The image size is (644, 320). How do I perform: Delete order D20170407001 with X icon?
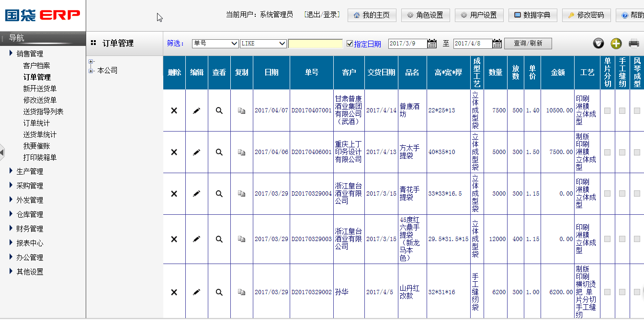[x=174, y=110]
